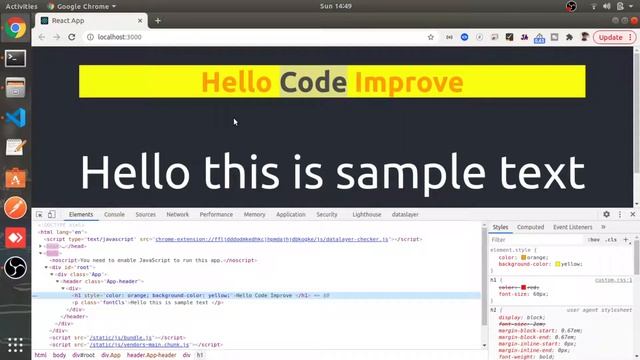Select the p fontCls element row
This screenshot has width=640, height=360.
(x=256, y=302)
